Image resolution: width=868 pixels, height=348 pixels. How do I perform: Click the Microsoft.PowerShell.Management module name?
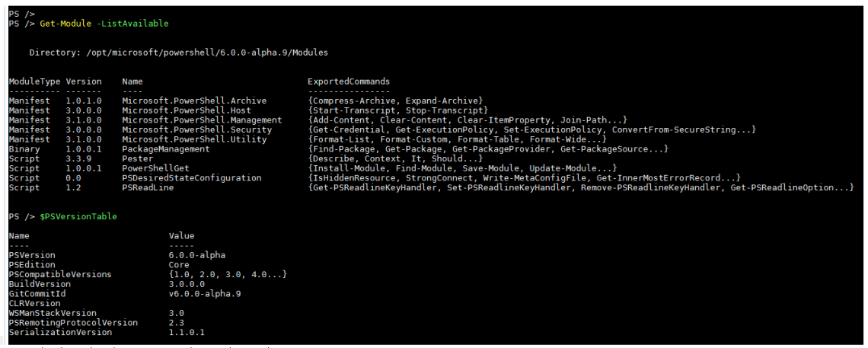(x=202, y=120)
